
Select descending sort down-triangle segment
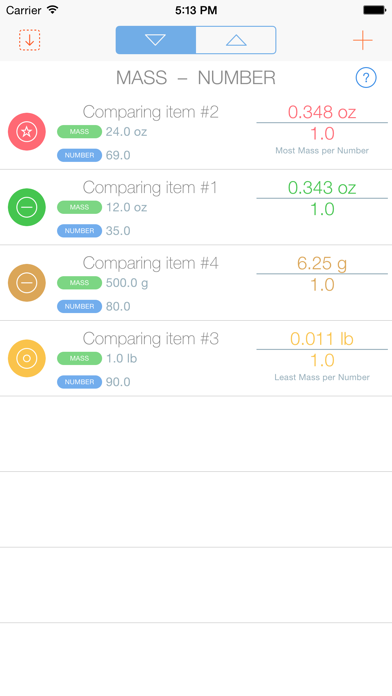click(x=156, y=40)
